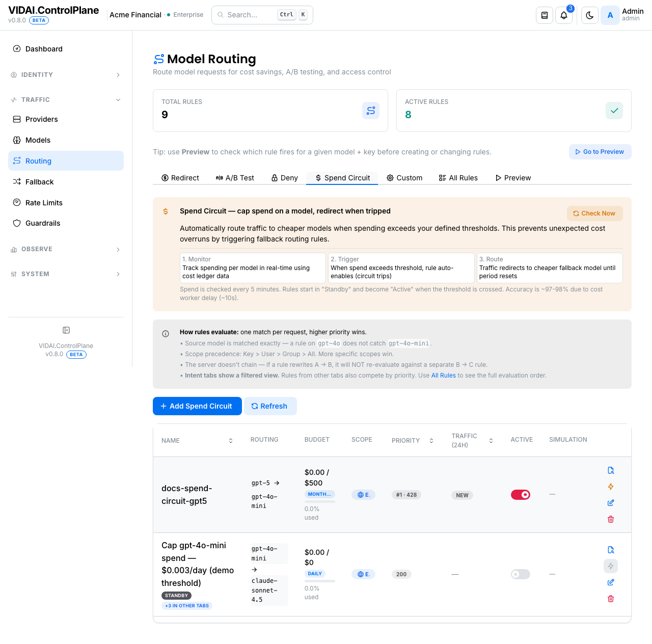Open Fallback page from the sidebar
Viewport: 652px width, 644px height.
pyautogui.click(x=66, y=182)
